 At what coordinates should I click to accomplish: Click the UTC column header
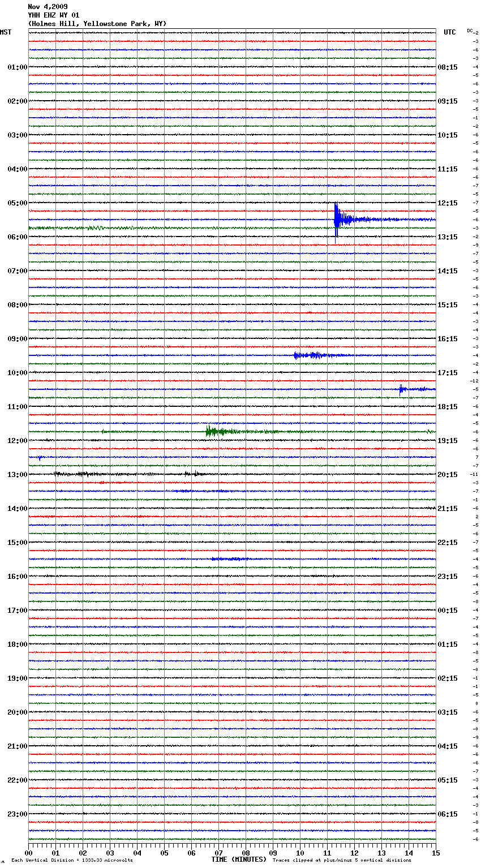pyautogui.click(x=449, y=32)
